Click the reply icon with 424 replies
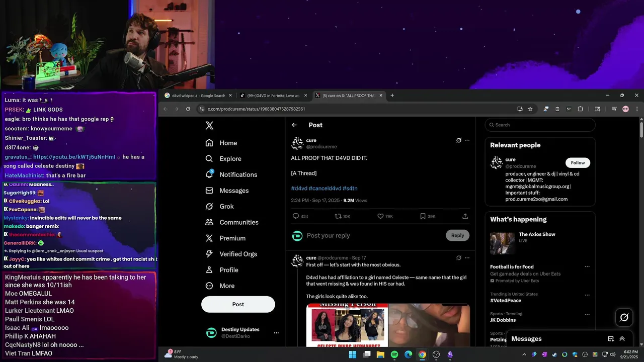This screenshot has width=644, height=362. coord(296,216)
